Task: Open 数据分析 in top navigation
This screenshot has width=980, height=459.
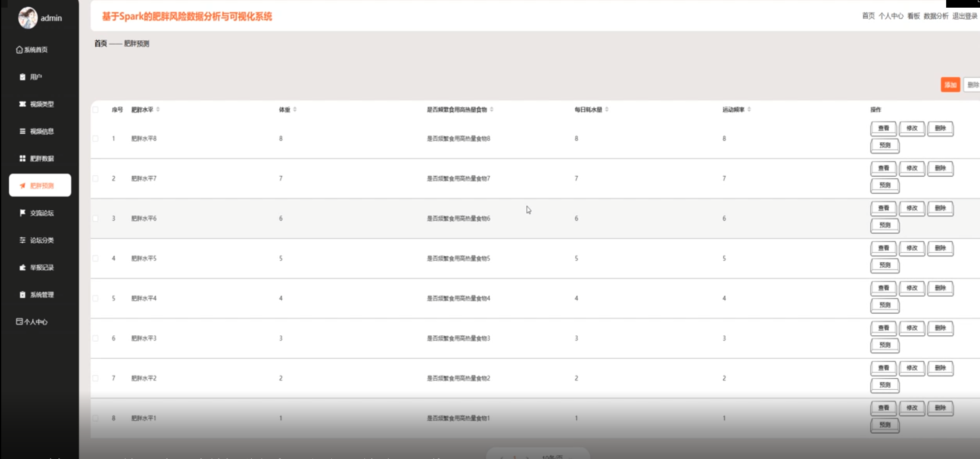Action: 936,16
